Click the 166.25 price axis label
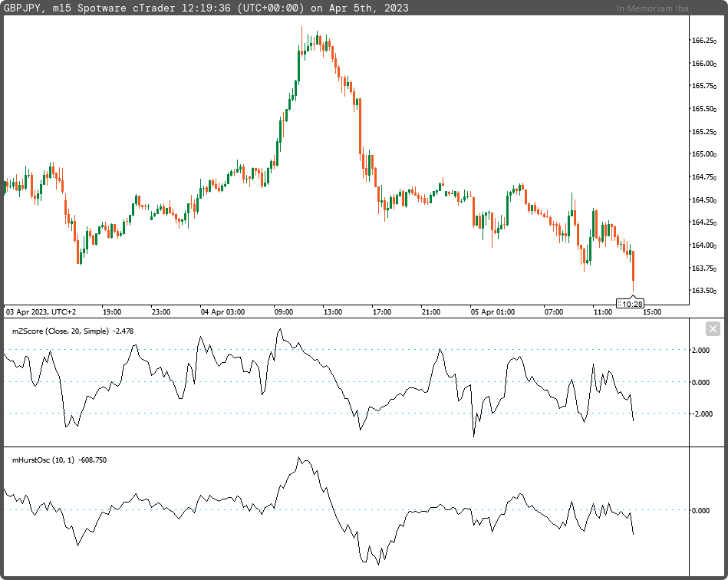728x580 pixels. tap(703, 41)
